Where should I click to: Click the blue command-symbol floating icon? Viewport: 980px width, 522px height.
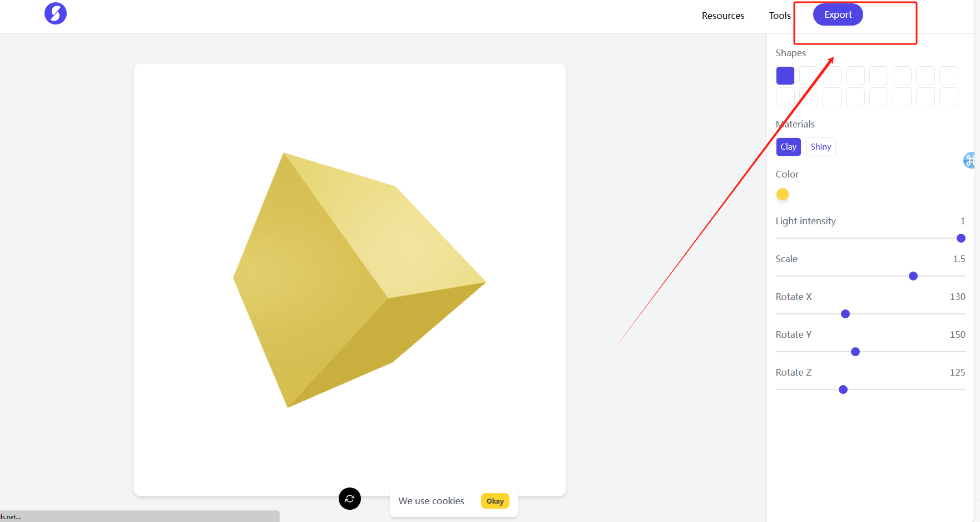click(970, 160)
